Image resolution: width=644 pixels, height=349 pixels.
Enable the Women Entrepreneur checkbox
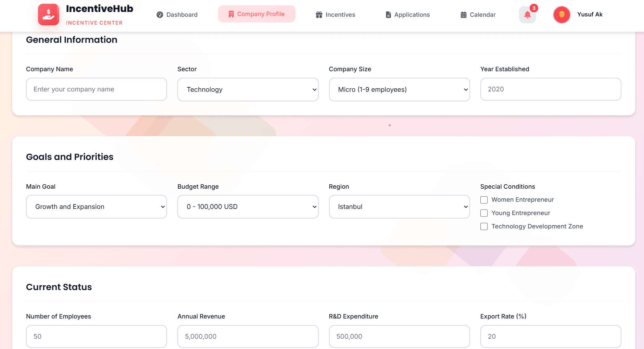coord(484,200)
